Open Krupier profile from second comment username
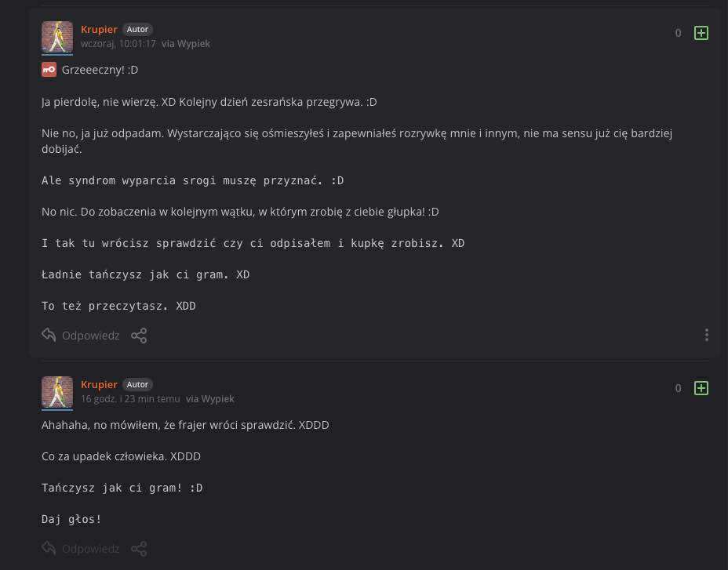This screenshot has height=570, width=728. tap(99, 384)
